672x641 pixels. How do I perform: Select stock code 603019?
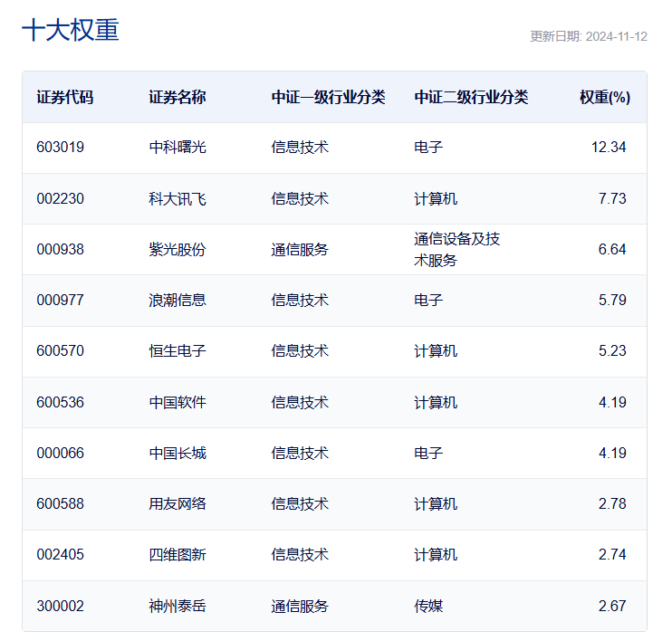(61, 147)
